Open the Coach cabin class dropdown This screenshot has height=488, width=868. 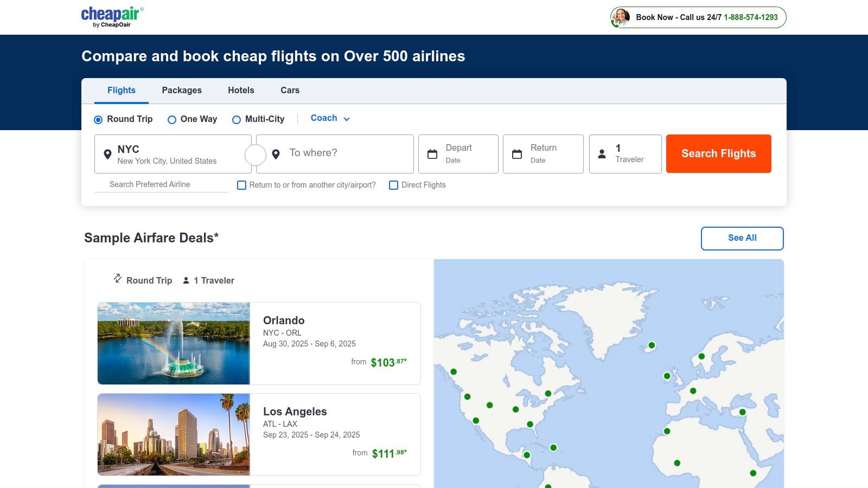pos(330,118)
